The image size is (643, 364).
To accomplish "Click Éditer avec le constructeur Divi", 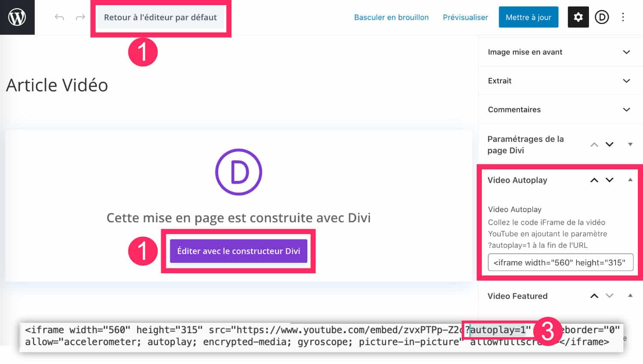I will (239, 251).
